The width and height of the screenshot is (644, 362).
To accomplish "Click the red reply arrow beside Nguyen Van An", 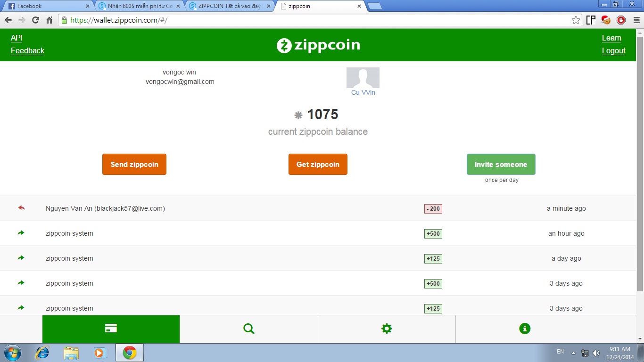I will click(21, 208).
